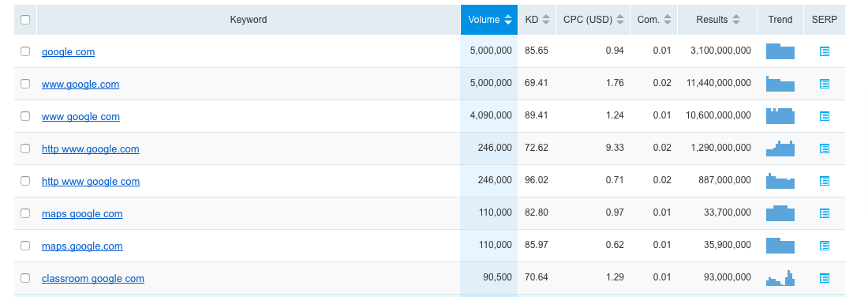
Task: Open the maps.google.com keyword link
Action: pyautogui.click(x=82, y=246)
